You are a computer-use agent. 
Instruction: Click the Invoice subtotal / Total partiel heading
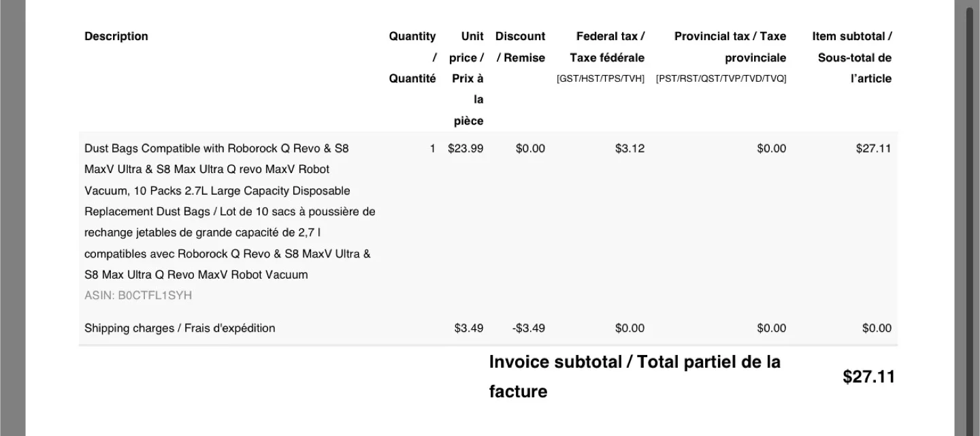point(635,377)
